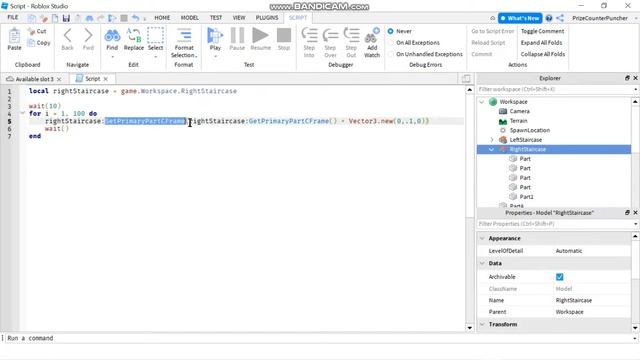This screenshot has height=360, width=640.
Task: Collapse the for loop code fold
Action: click(x=23, y=113)
